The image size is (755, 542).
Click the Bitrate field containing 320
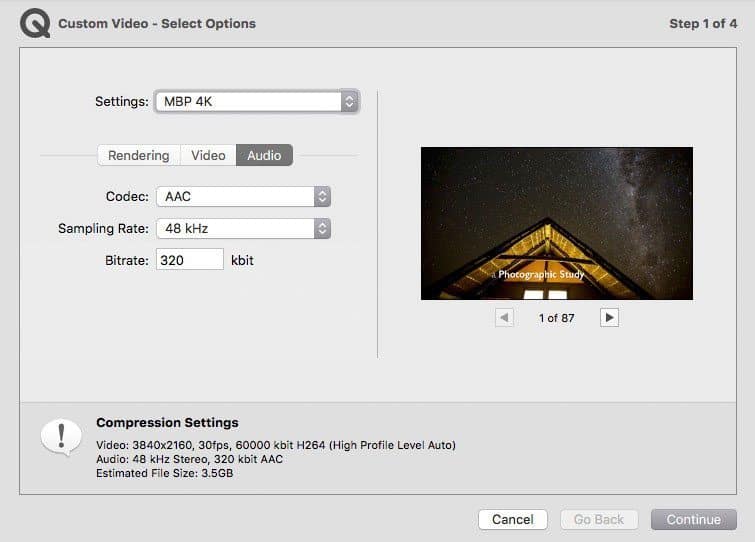coord(189,260)
